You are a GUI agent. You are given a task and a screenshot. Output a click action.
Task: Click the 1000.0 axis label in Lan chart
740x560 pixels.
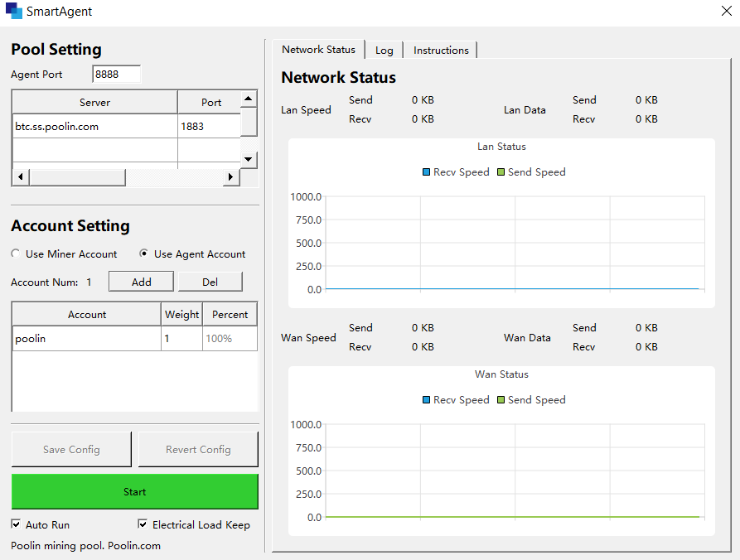point(306,196)
